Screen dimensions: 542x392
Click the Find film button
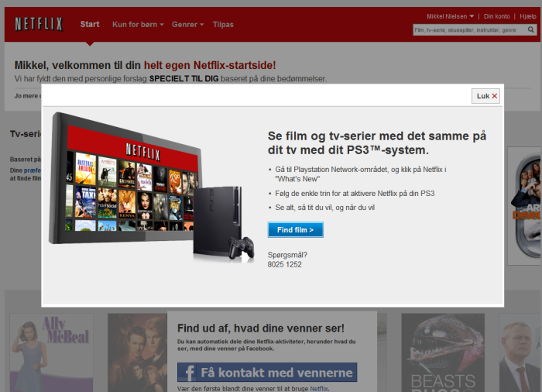(296, 230)
